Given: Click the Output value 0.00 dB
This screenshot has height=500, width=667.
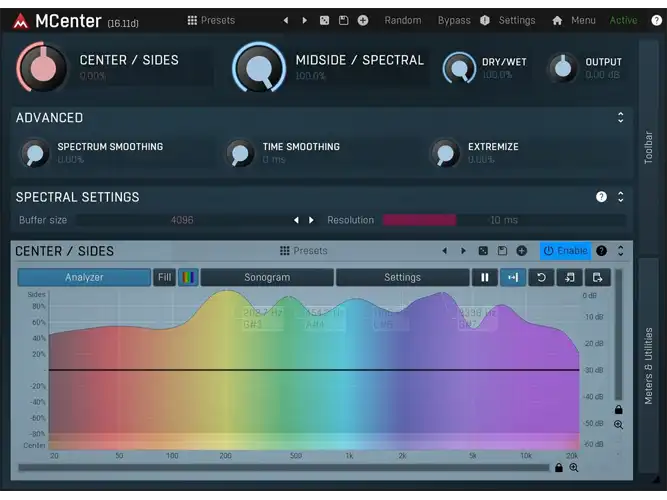Looking at the screenshot, I should point(602,75).
